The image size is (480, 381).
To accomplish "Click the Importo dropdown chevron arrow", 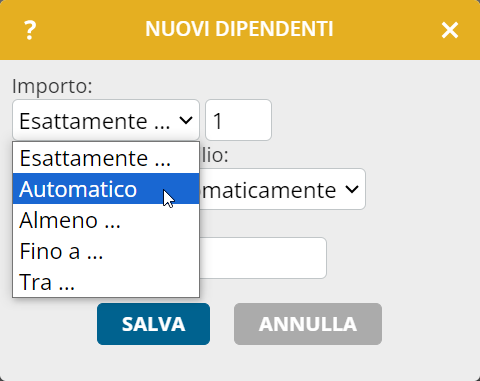I will tap(186, 120).
